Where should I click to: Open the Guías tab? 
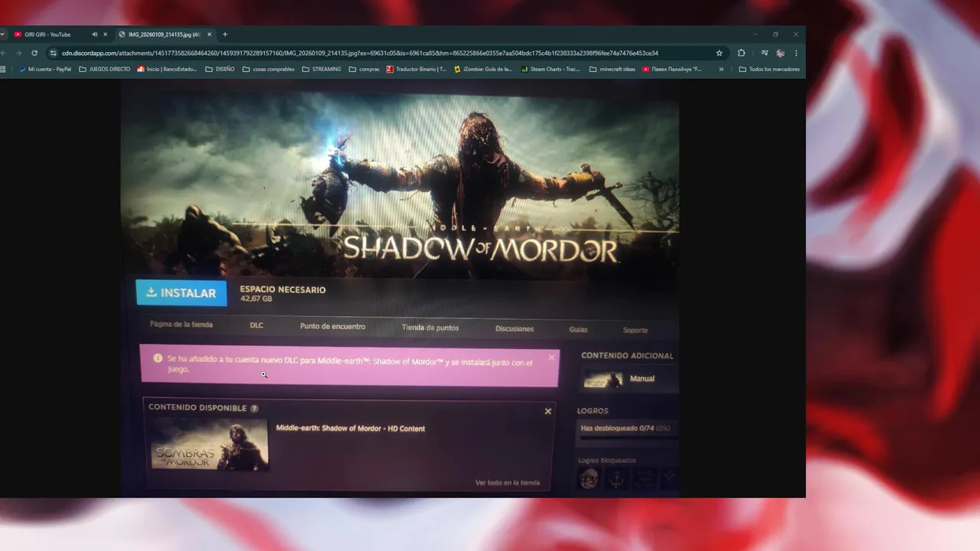pyautogui.click(x=578, y=330)
